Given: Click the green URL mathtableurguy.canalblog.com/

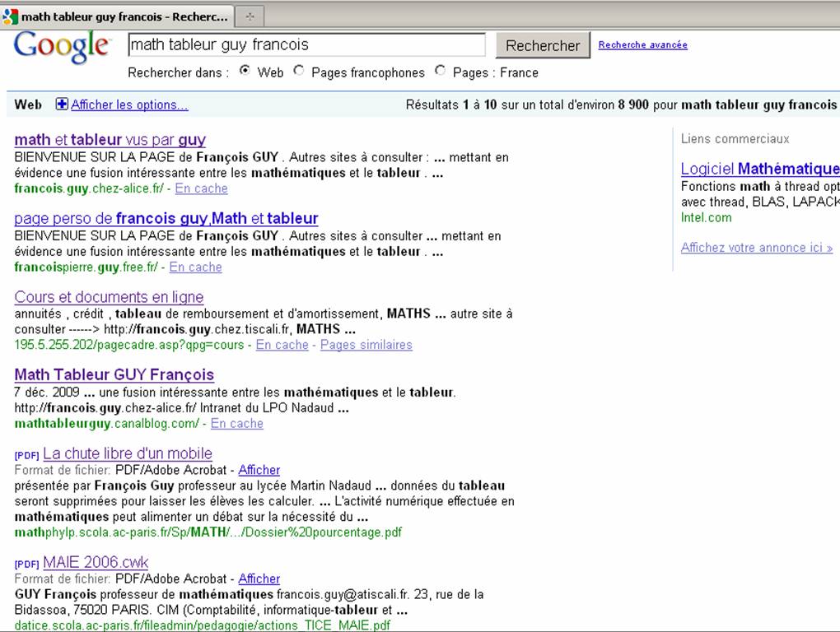Looking at the screenshot, I should [x=106, y=423].
